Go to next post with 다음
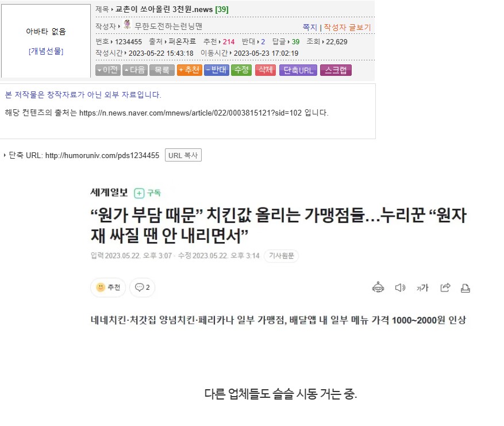Screen dimensions: 504x426 [135, 70]
